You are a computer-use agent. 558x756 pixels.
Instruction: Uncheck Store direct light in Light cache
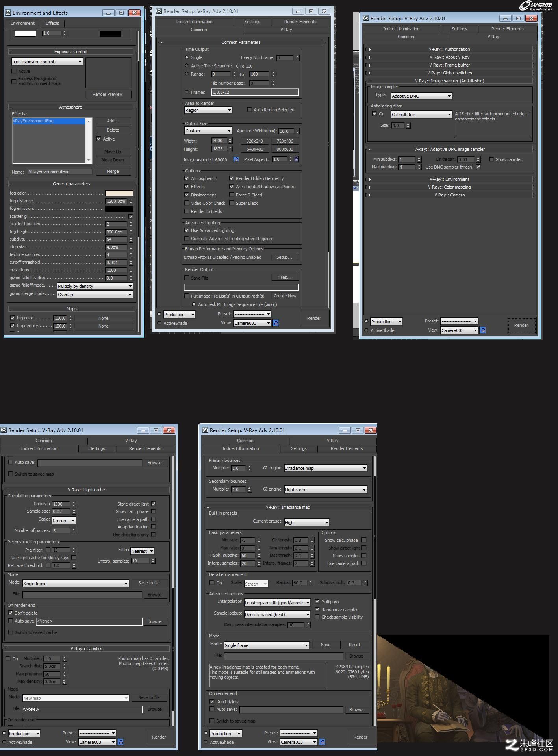[153, 504]
